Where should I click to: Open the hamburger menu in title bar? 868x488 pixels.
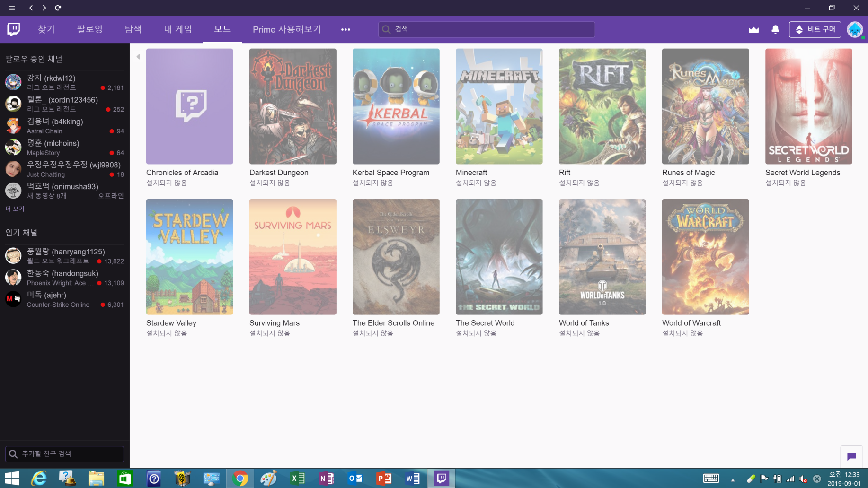pyautogui.click(x=12, y=8)
